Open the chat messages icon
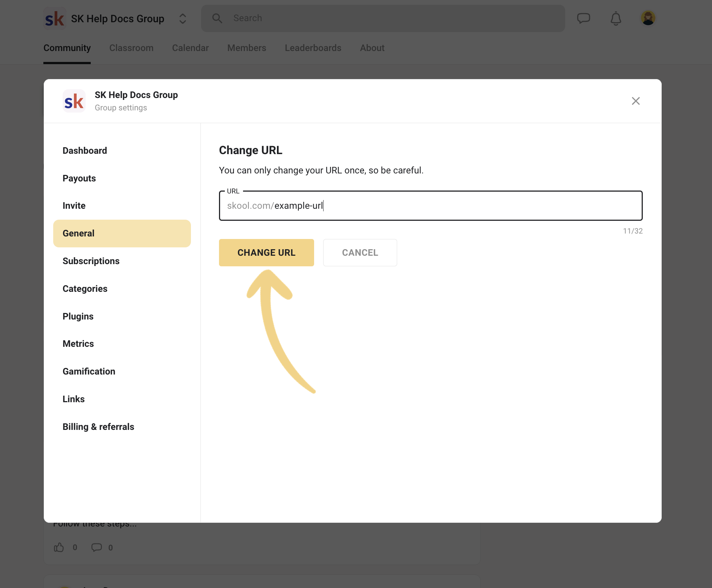Image resolution: width=712 pixels, height=588 pixels. (583, 18)
